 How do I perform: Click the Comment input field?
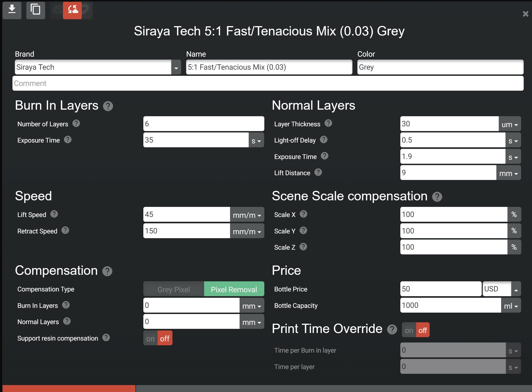tap(268, 83)
